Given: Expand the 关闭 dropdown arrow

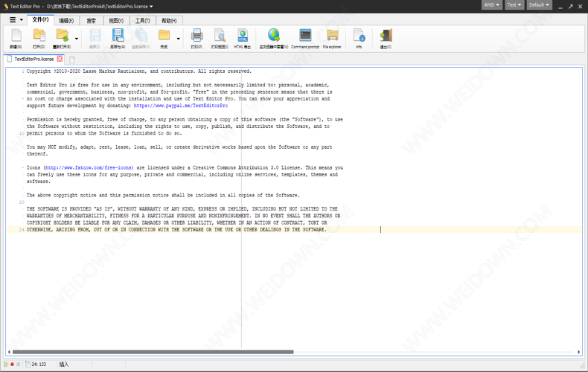Looking at the screenshot, I should (178, 39).
